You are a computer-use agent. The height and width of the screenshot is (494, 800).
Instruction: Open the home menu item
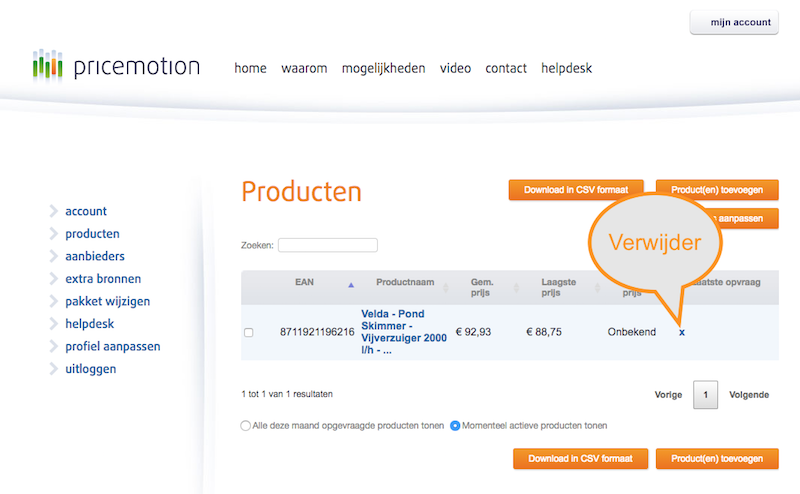coord(250,68)
